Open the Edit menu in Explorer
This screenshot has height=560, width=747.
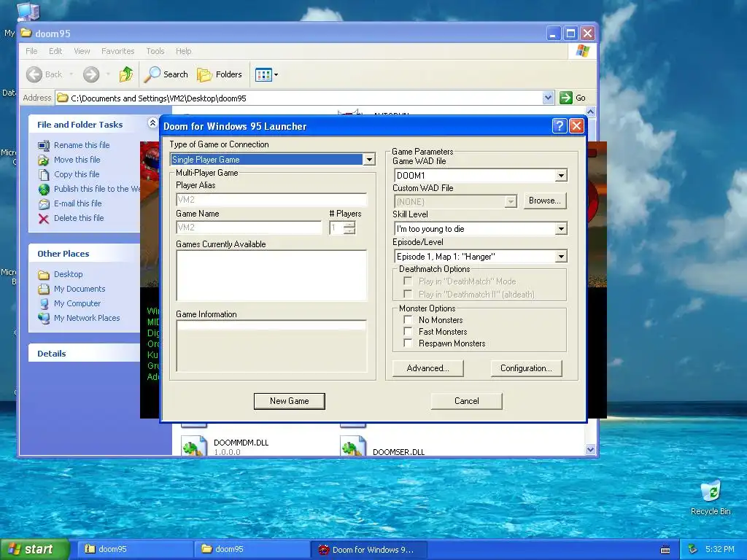click(55, 51)
